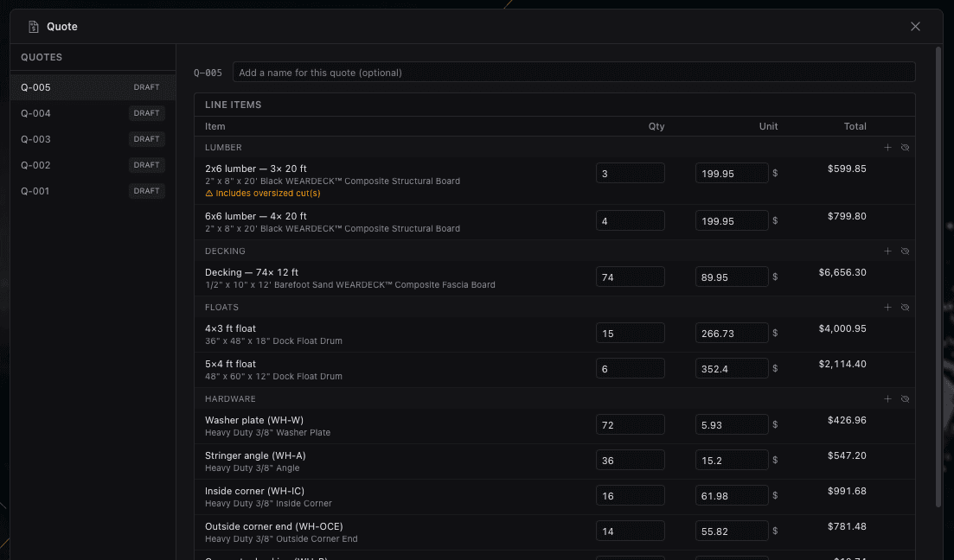This screenshot has height=560, width=954.
Task: Edit quantity for 5×4 ft float
Action: coord(631,368)
